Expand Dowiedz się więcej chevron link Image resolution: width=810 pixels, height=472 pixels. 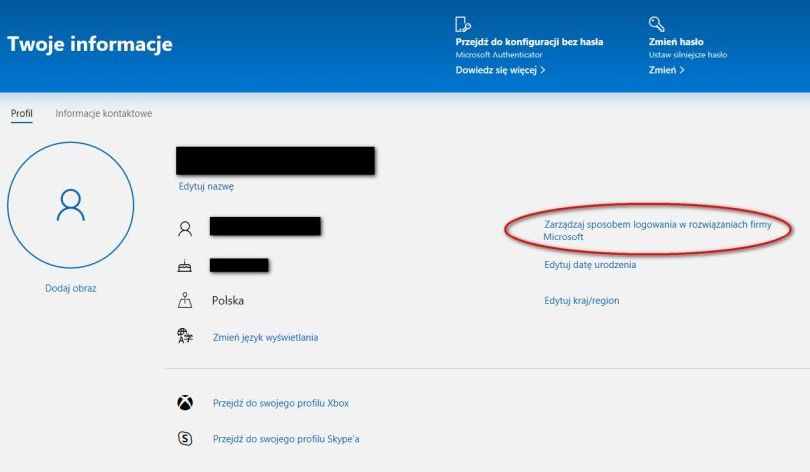click(500, 71)
